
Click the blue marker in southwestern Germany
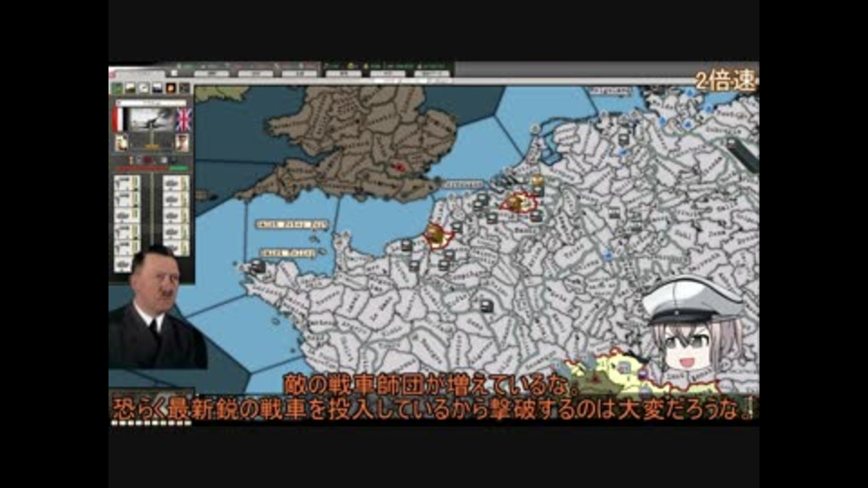pos(609,256)
